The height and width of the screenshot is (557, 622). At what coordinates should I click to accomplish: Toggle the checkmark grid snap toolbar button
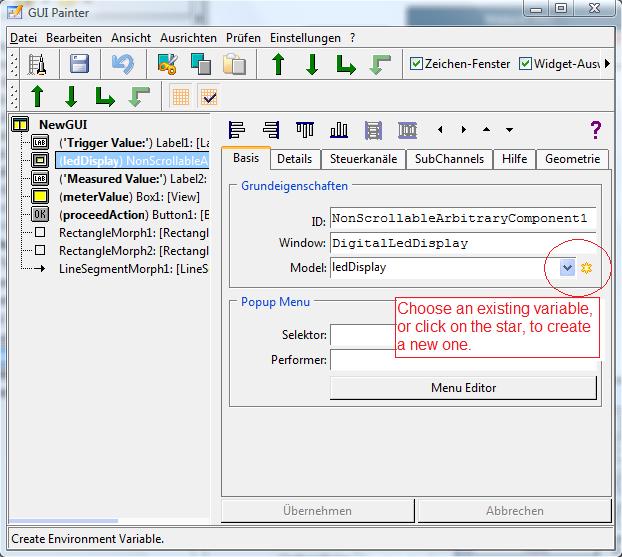click(209, 97)
